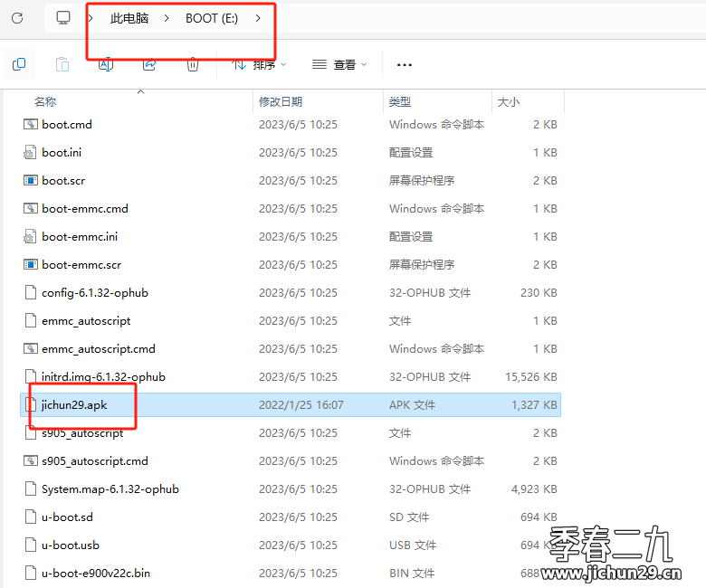
Task: Sort by the 修改日期 column header
Action: pos(281,101)
